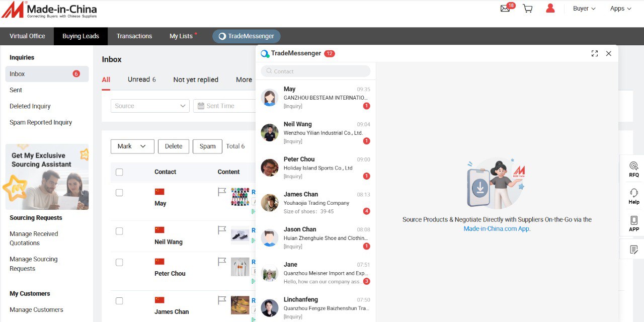Open the shopping cart icon
This screenshot has height=322, width=644.
pos(527,9)
